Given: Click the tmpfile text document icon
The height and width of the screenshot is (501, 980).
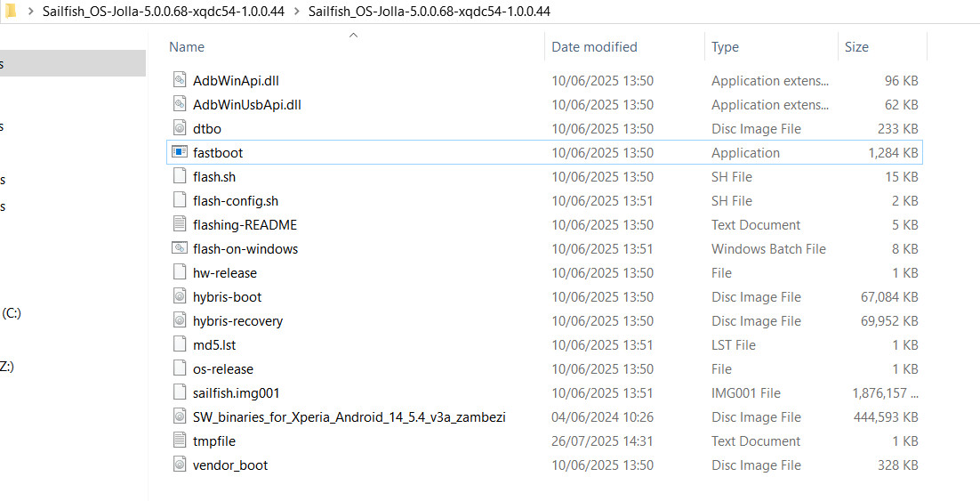Looking at the screenshot, I should pyautogui.click(x=179, y=441).
